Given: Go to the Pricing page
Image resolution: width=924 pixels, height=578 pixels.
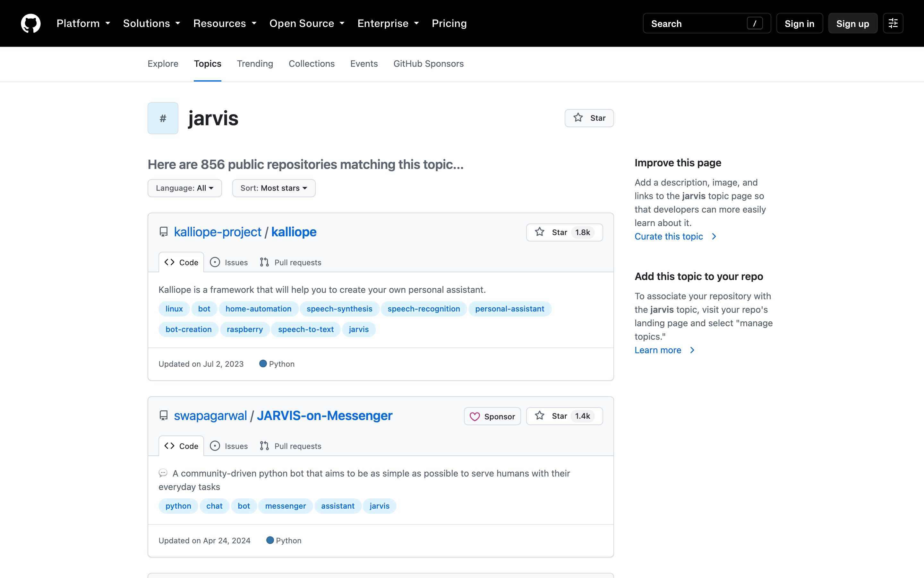Looking at the screenshot, I should pos(449,23).
